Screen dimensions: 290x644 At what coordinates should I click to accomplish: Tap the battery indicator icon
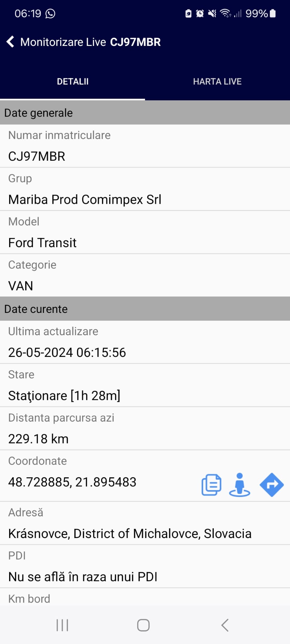[273, 14]
